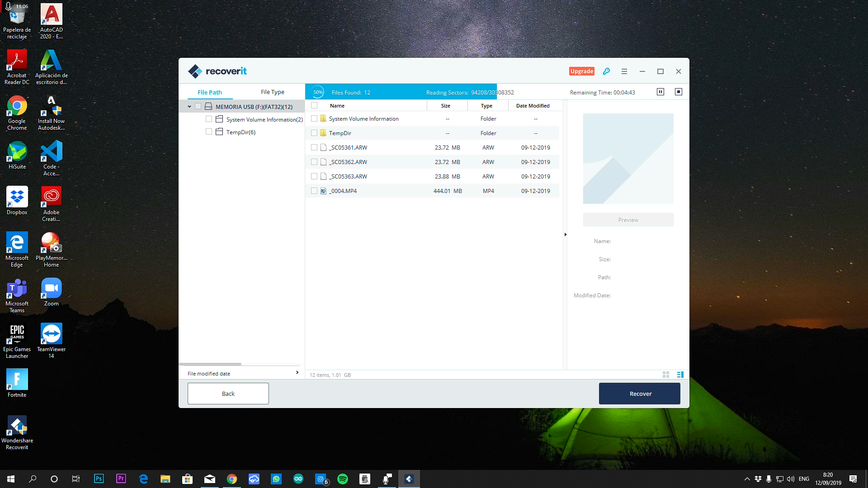Check System Volume Information tree checkbox
Viewport: 868px width, 488px height.
point(208,119)
